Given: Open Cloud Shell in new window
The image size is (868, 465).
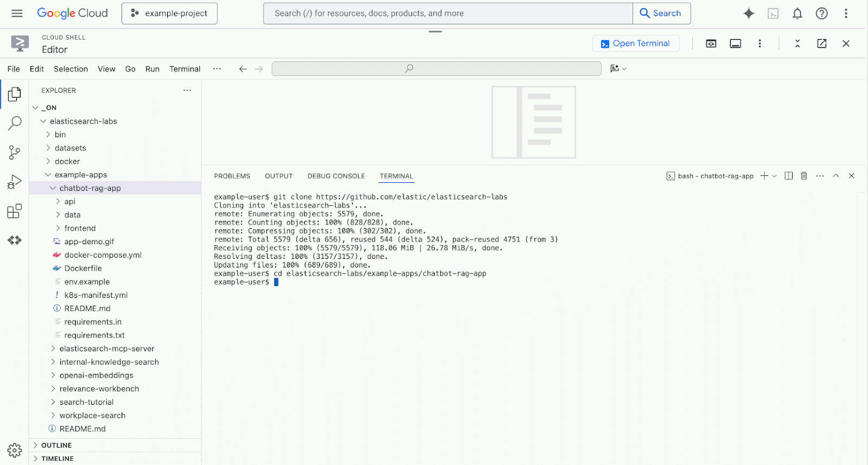Looking at the screenshot, I should pos(822,43).
